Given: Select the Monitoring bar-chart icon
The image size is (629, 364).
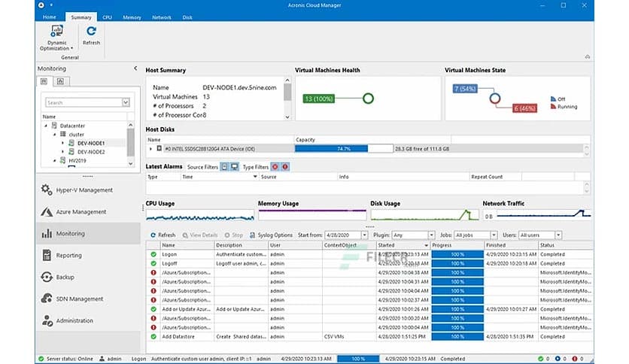Looking at the screenshot, I should click(47, 233).
